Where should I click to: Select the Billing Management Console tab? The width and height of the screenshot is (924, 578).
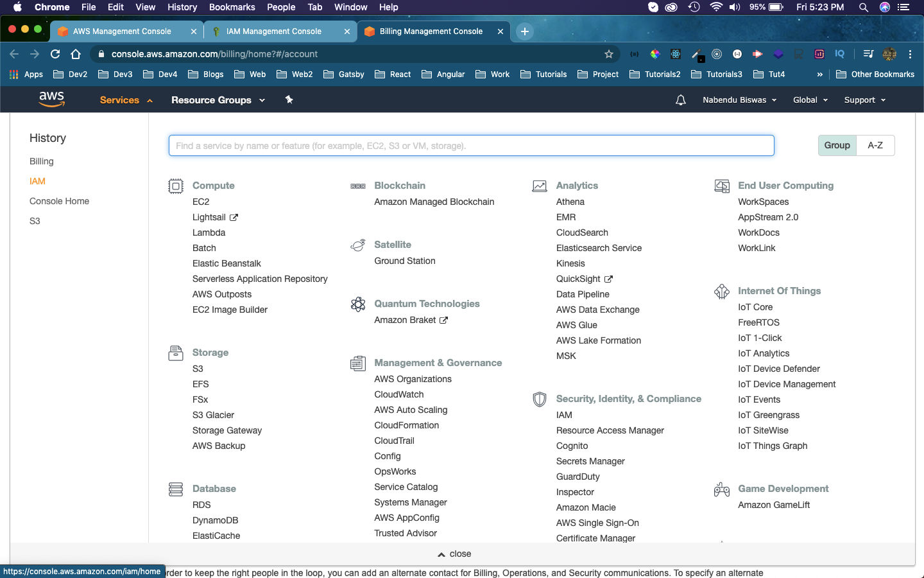tap(431, 31)
